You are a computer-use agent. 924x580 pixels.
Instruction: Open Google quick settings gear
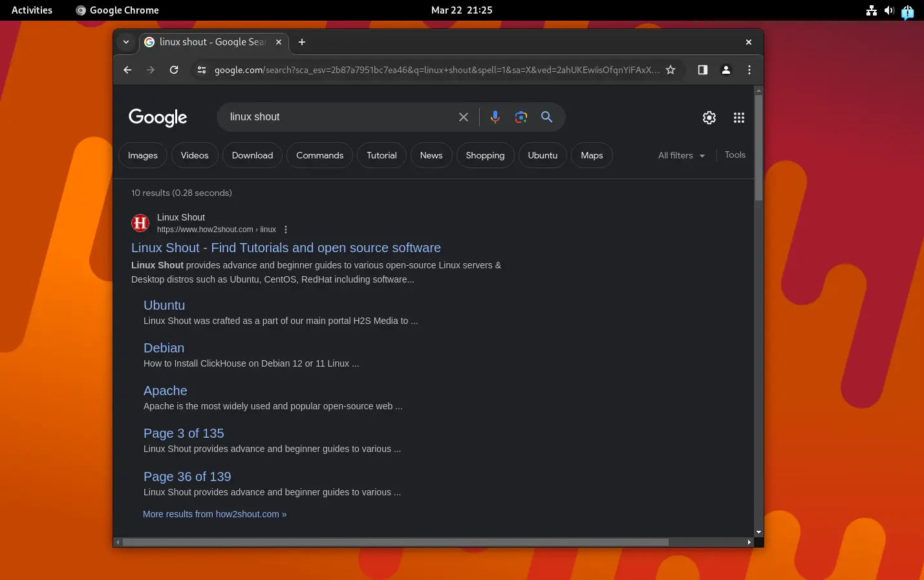point(709,118)
